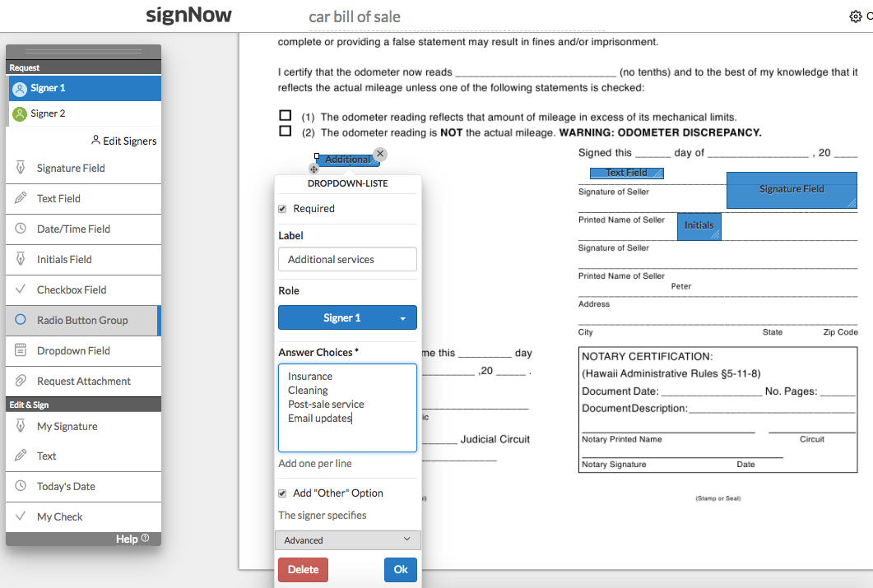Check odometer statement (1) checkbox
The image size is (873, 588).
pyautogui.click(x=285, y=115)
